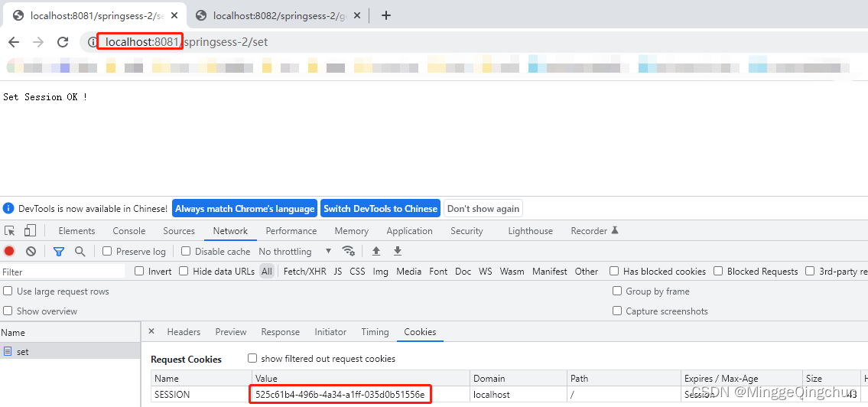The image size is (868, 407).
Task: Filter requests by WS type
Action: coord(486,272)
